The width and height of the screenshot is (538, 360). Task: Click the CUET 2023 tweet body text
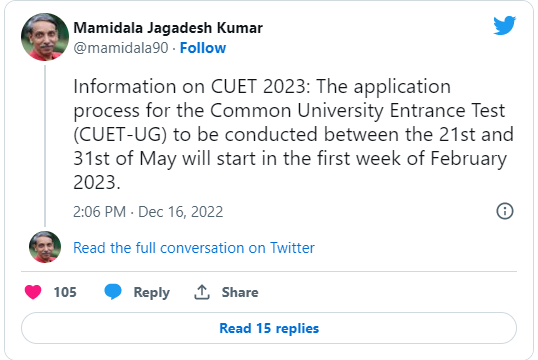point(293,134)
